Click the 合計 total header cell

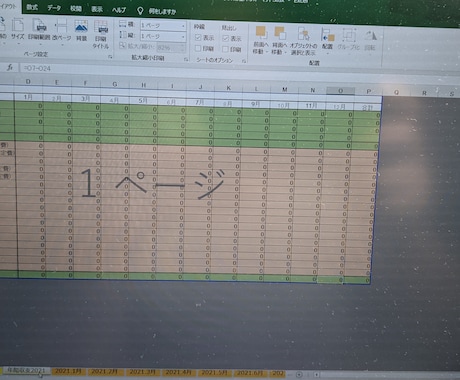[x=367, y=107]
